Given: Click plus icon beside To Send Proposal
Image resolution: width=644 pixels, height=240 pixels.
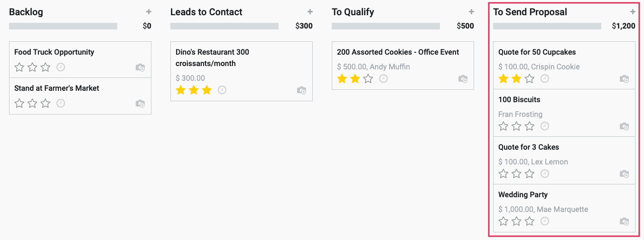Looking at the screenshot, I should coord(633,12).
